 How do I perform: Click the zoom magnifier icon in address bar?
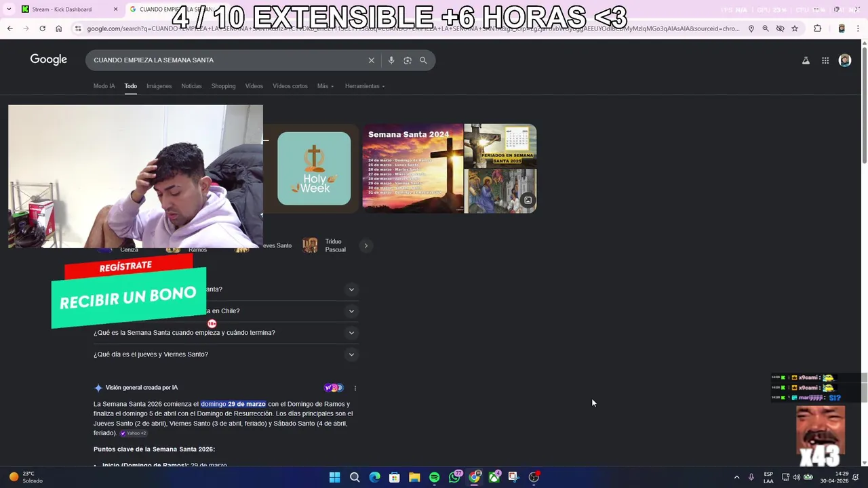tap(766, 28)
